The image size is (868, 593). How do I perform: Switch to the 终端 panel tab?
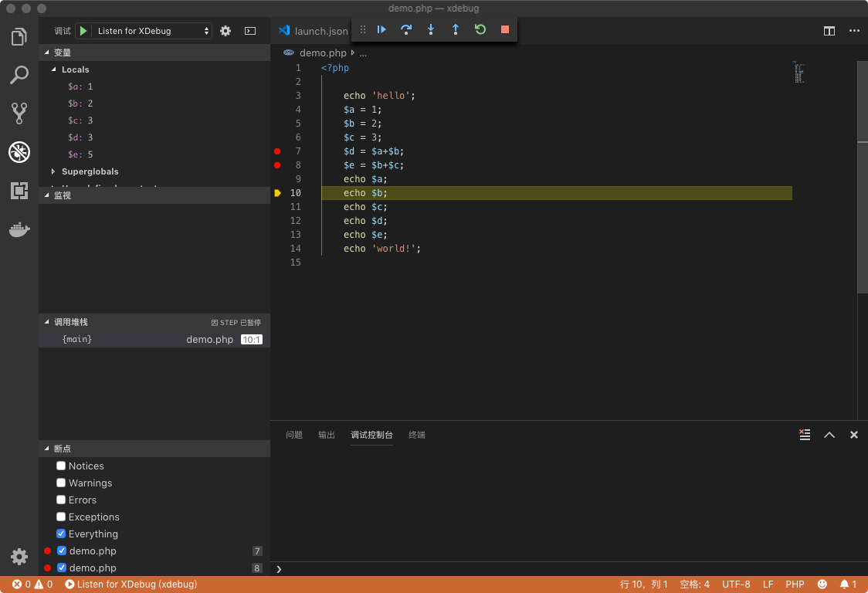pyautogui.click(x=417, y=435)
